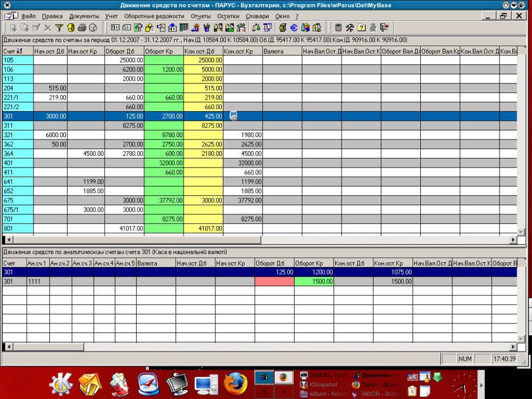
Task: Click the balance scales toolbar icon
Action: pos(256,28)
